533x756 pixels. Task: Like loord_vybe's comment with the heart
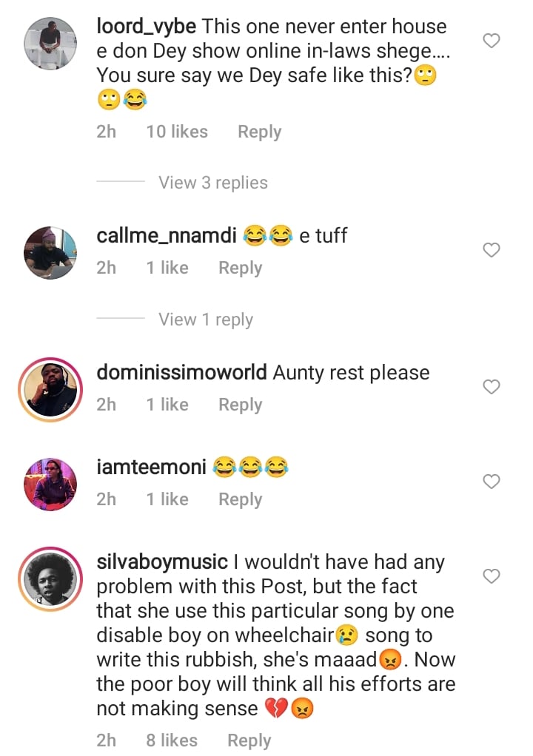(492, 41)
